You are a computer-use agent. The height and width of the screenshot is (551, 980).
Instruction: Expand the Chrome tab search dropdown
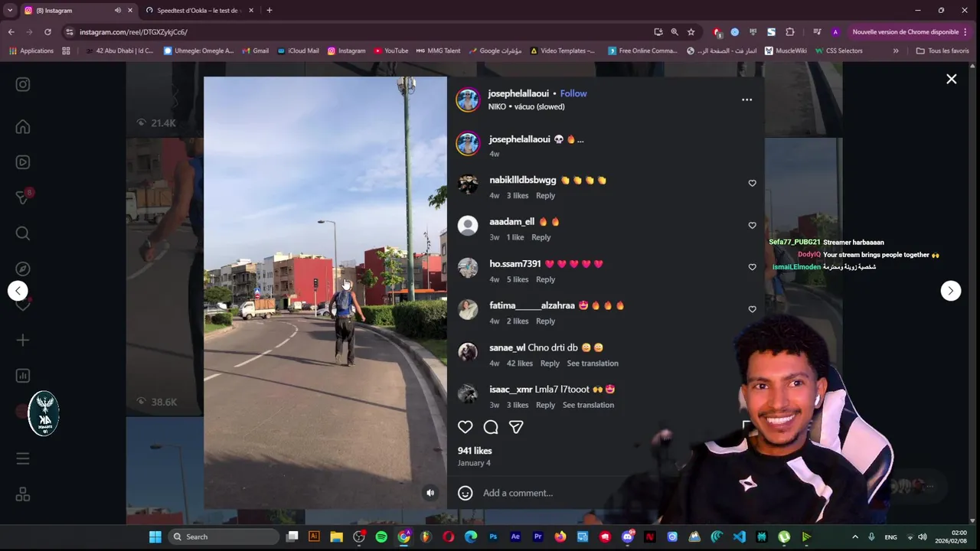click(x=10, y=11)
